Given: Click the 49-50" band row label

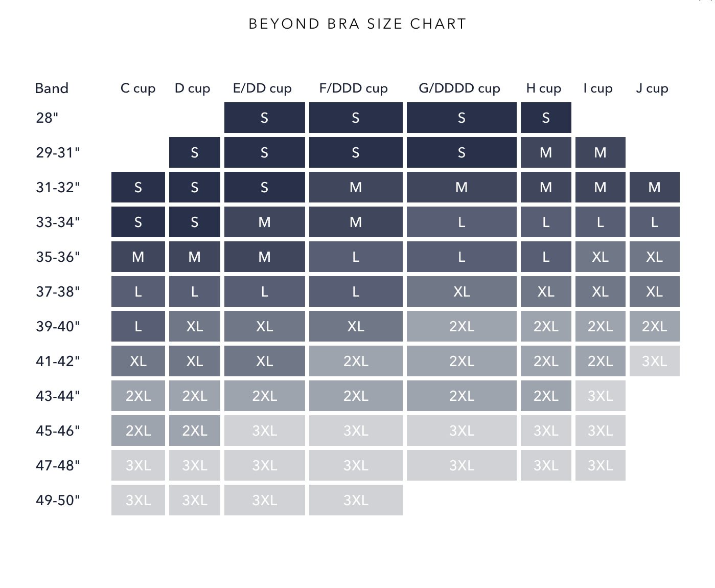Looking at the screenshot, I should click(58, 500).
